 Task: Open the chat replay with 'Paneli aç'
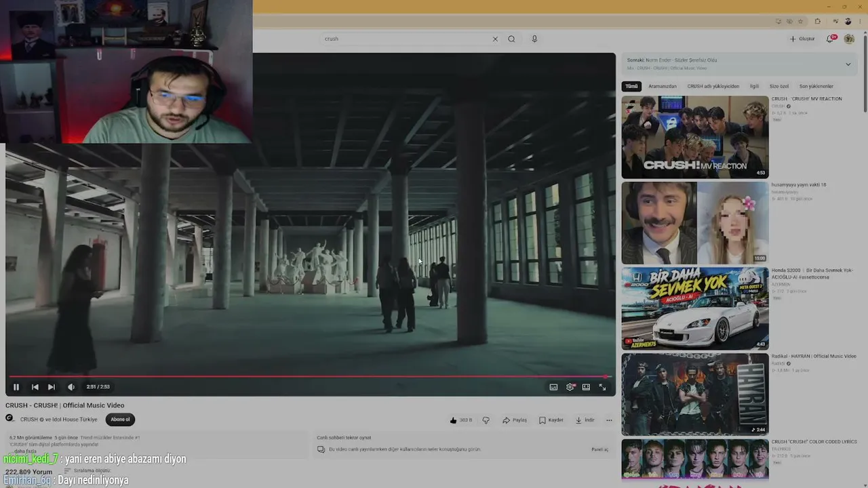pos(600,449)
